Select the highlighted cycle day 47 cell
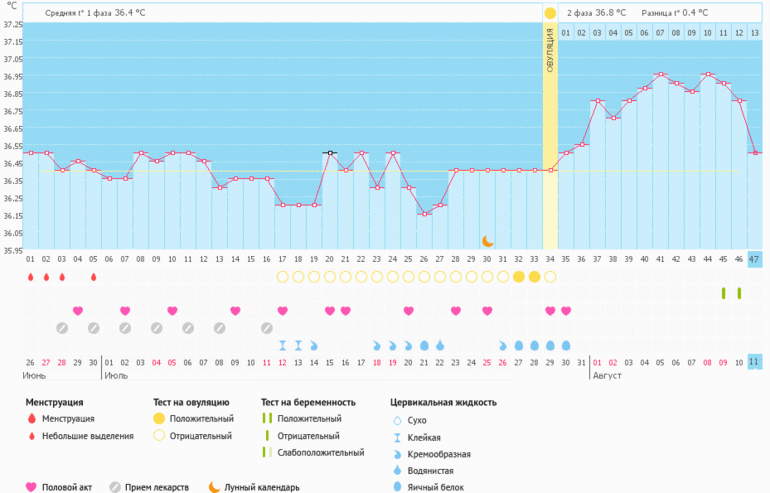The width and height of the screenshot is (770, 493). [x=755, y=258]
